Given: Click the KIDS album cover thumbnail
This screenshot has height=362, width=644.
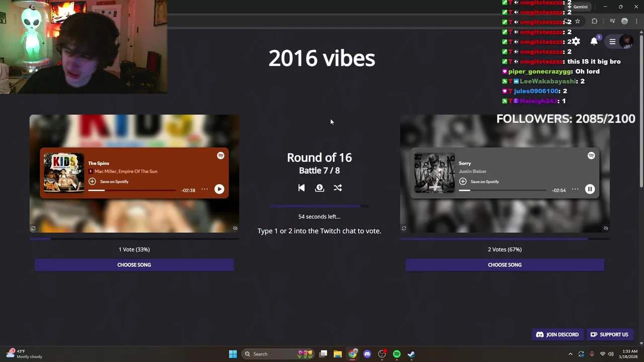Looking at the screenshot, I should click(x=64, y=172).
